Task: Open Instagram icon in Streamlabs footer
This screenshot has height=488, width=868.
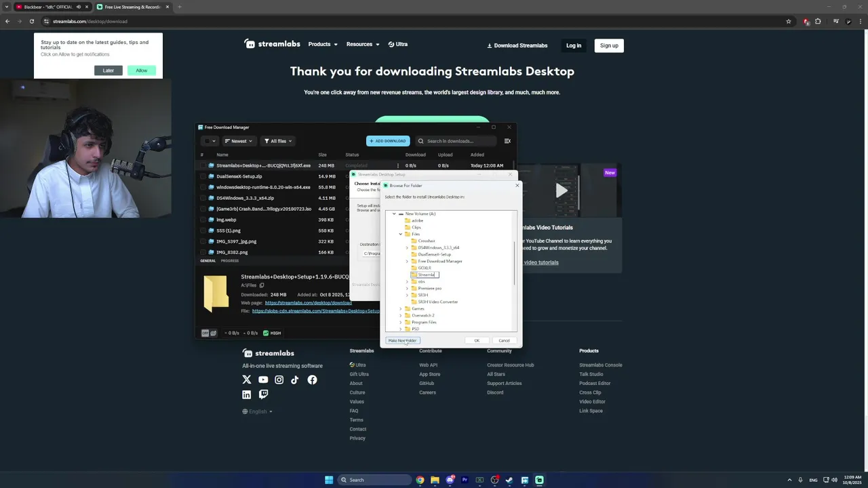Action: (279, 380)
